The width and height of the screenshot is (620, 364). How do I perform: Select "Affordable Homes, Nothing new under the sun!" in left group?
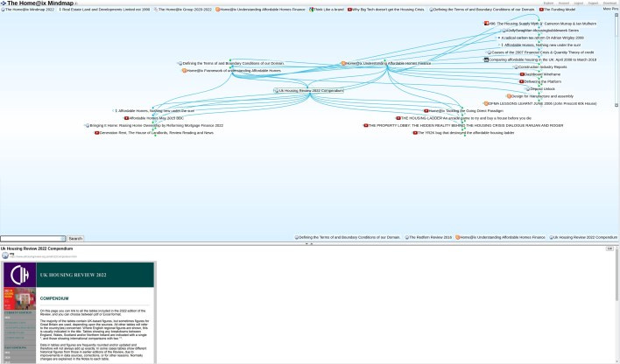155,111
